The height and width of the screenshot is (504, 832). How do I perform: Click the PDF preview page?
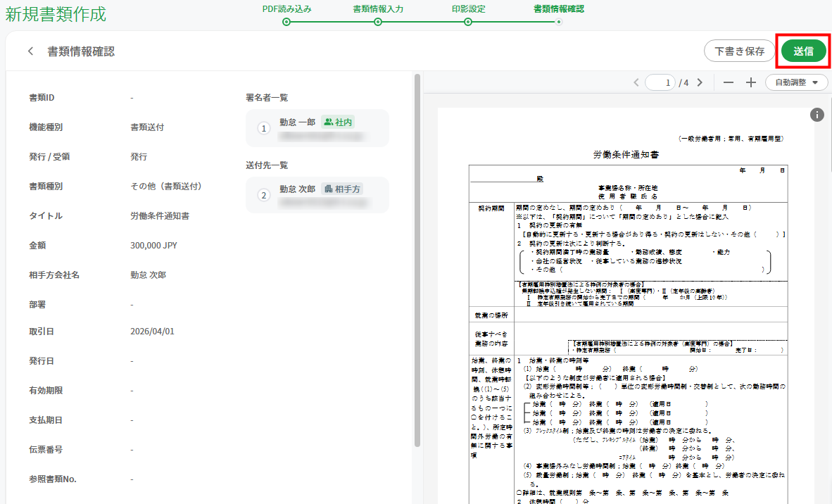point(626,307)
